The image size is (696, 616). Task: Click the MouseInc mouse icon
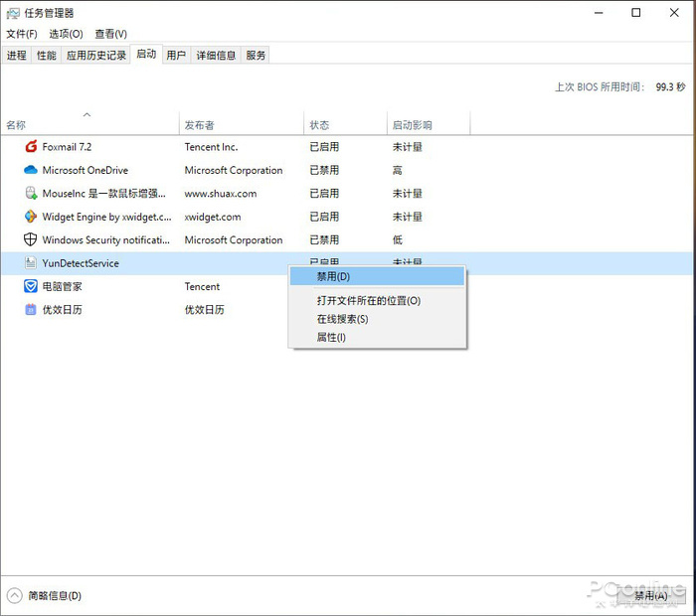(31, 193)
